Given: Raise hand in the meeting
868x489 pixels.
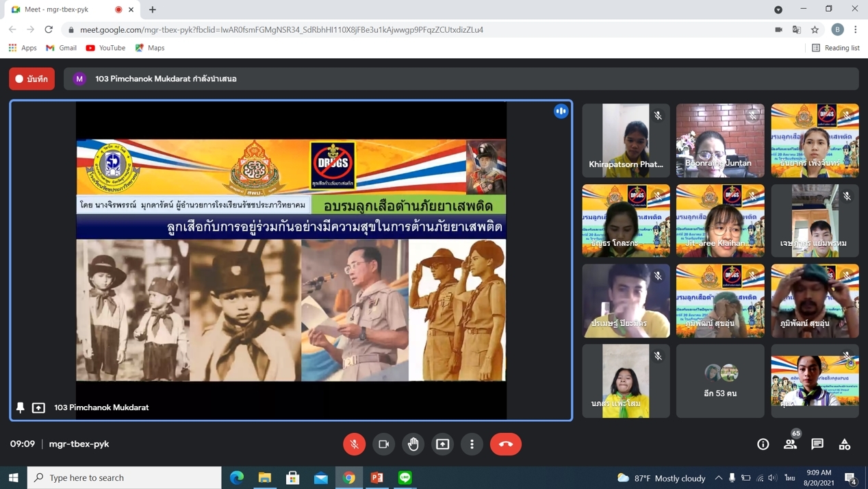Looking at the screenshot, I should tap(413, 444).
